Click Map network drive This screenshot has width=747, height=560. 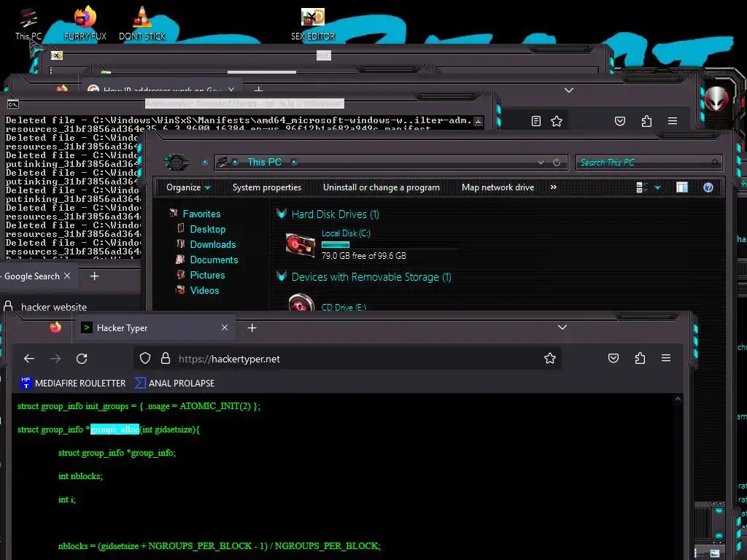498,187
